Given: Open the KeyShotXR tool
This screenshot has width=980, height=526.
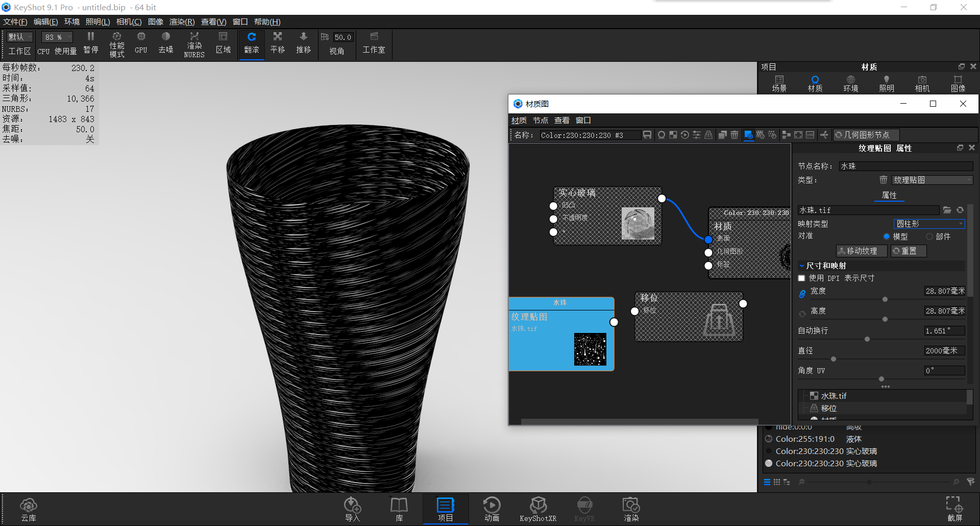Looking at the screenshot, I should pos(538,508).
